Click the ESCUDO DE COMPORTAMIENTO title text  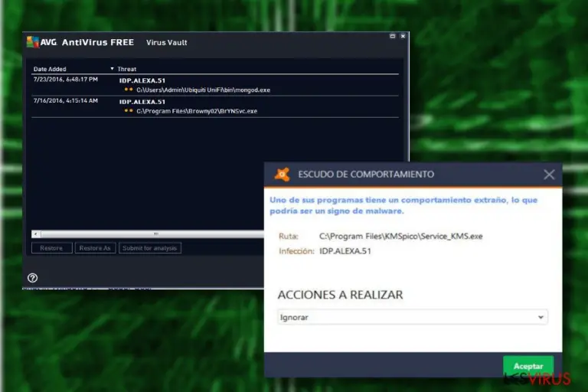pos(366,175)
